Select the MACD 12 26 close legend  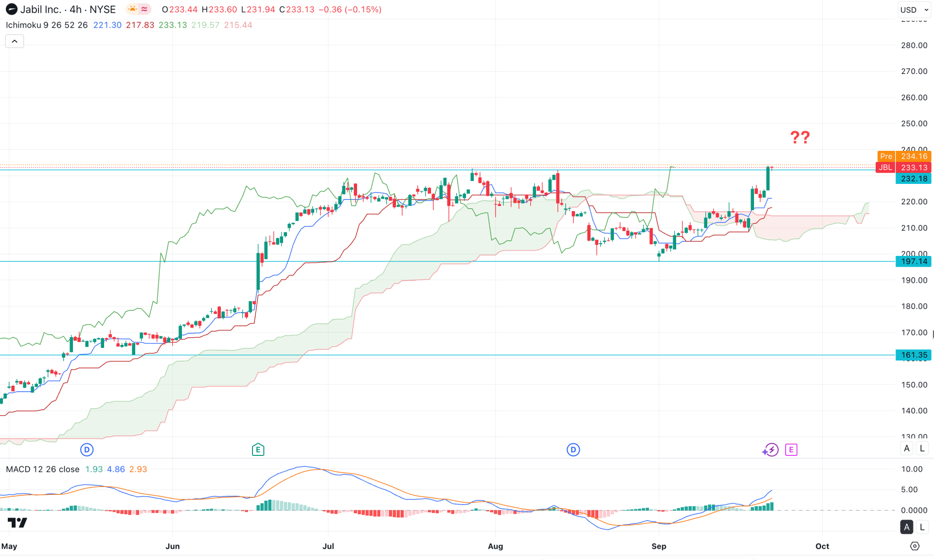tap(43, 469)
